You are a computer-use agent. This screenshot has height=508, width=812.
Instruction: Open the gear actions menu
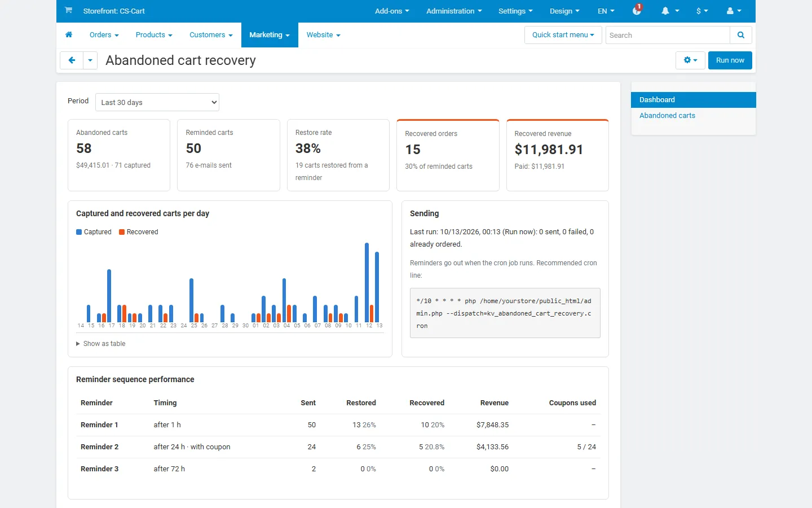click(690, 60)
